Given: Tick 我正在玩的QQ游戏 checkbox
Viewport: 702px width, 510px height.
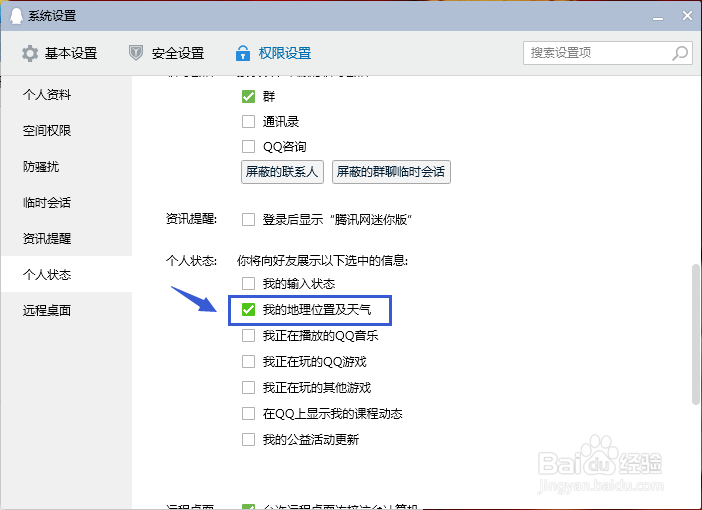Looking at the screenshot, I should point(248,361).
